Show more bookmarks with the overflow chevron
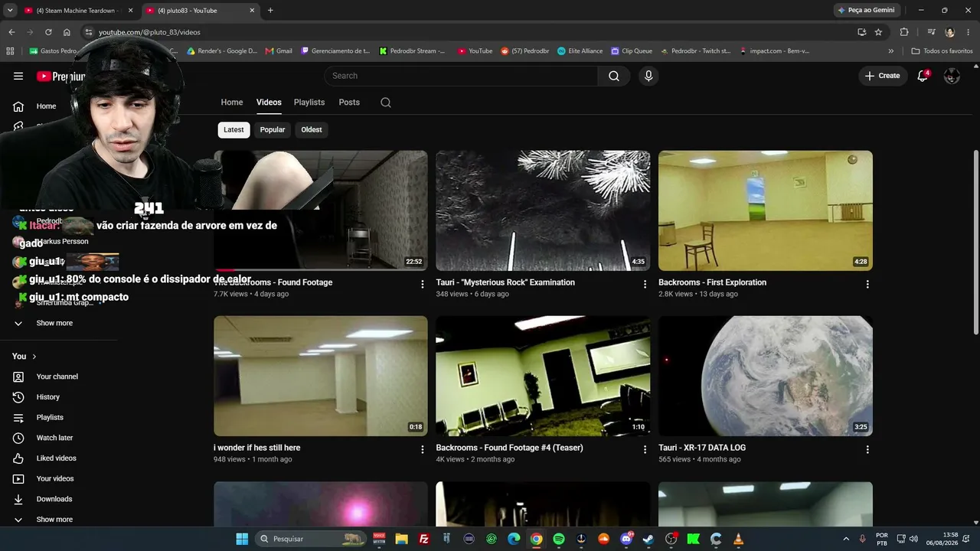The image size is (980, 551). tap(890, 51)
